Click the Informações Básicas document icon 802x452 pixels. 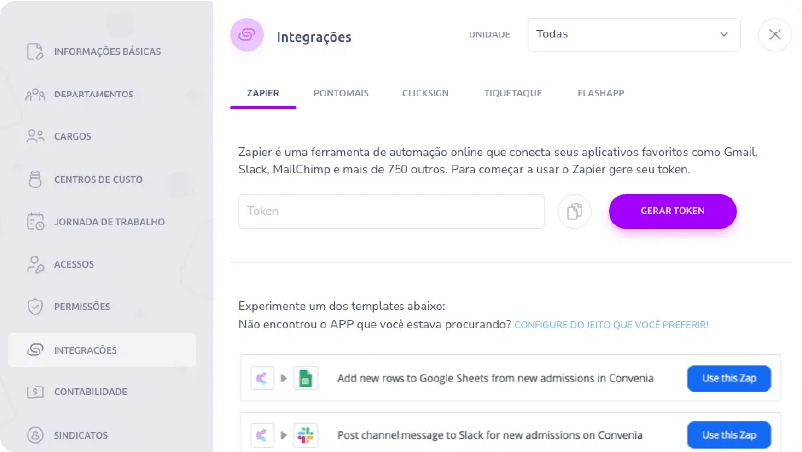35,52
